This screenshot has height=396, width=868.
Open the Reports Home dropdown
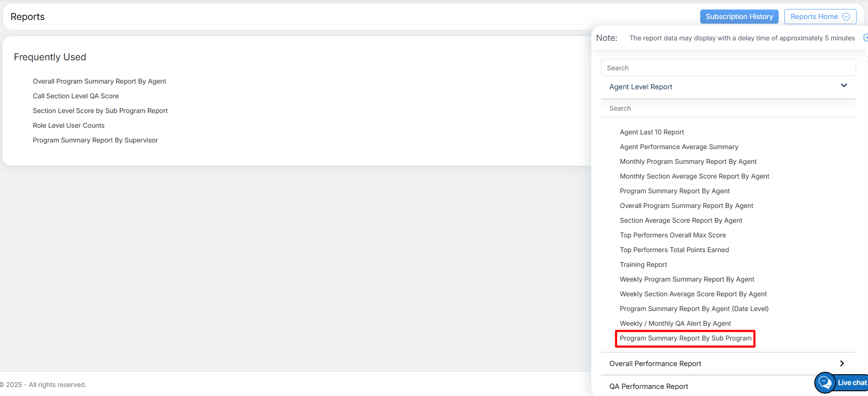(820, 17)
